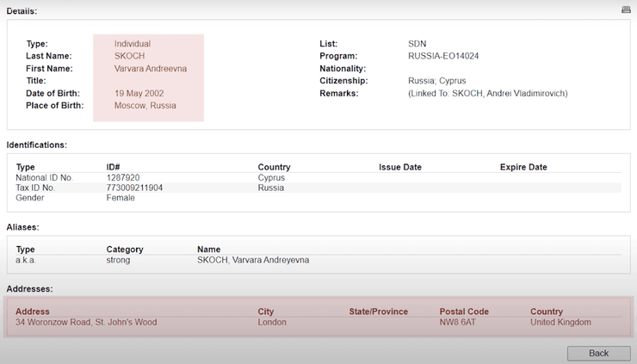Click the Gender row value Female

(121, 198)
